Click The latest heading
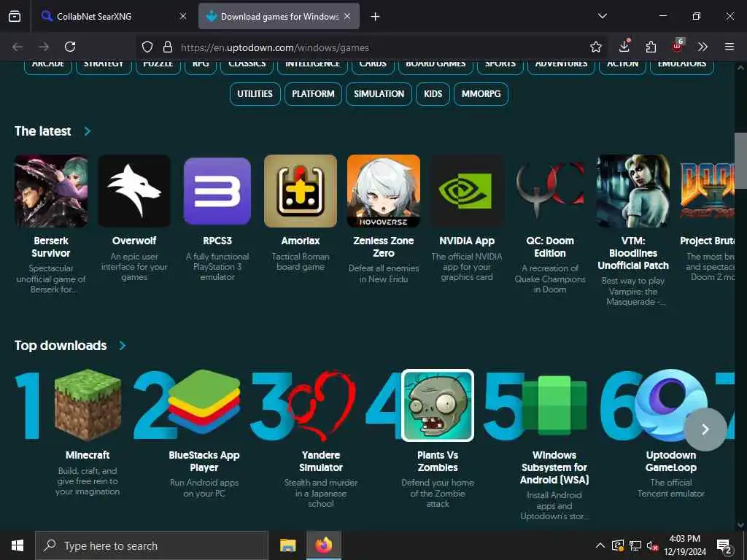This screenshot has width=747, height=560. (43, 131)
